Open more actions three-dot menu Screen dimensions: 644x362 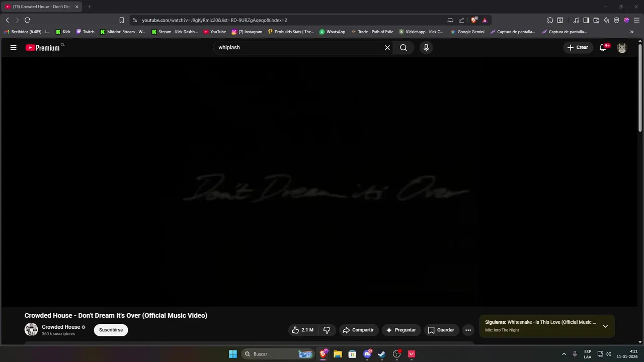point(468,330)
